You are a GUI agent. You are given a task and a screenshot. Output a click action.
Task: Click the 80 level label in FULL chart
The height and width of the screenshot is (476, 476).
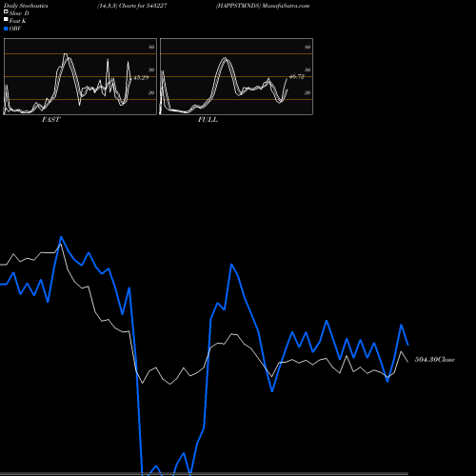[x=307, y=47]
